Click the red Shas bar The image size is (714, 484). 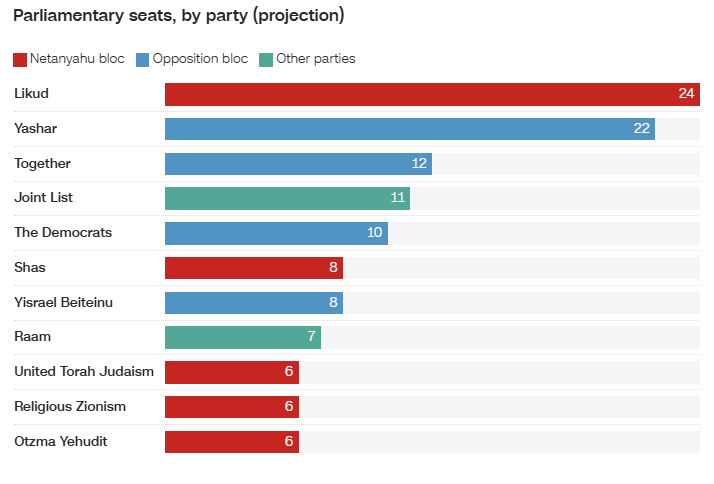point(254,268)
